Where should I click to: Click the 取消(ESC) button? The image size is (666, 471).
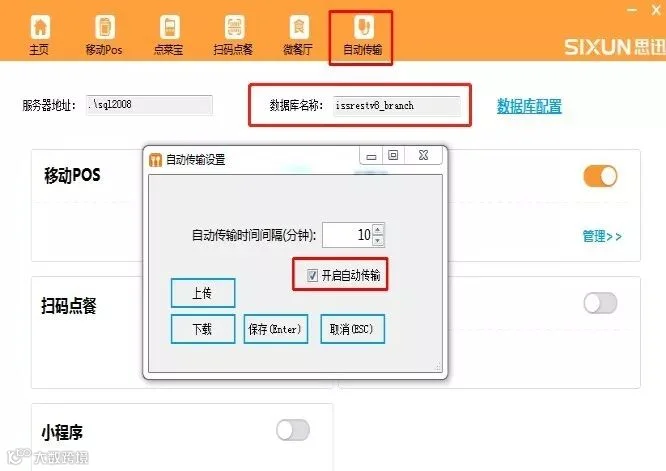pos(352,329)
